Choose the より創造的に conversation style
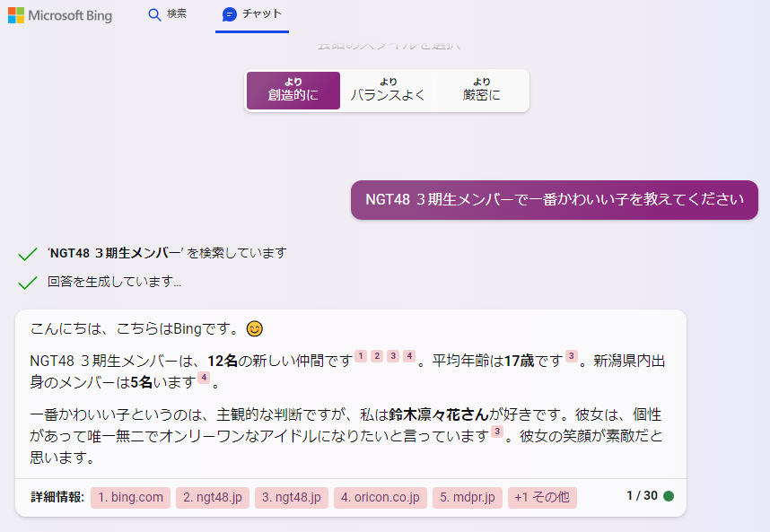 (293, 91)
